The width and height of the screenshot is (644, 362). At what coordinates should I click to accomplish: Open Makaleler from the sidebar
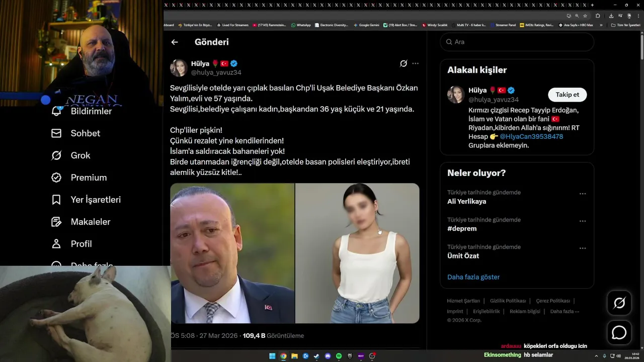(80, 222)
